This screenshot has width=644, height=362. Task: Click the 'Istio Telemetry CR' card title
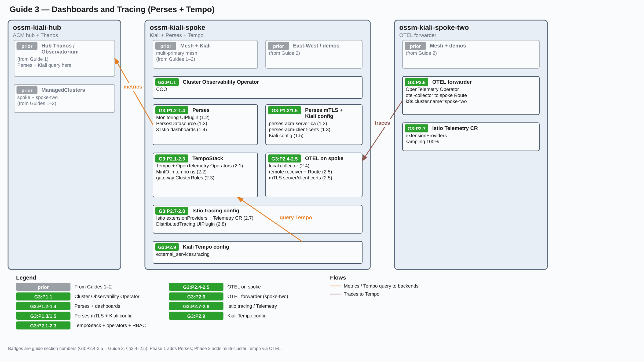point(455,128)
